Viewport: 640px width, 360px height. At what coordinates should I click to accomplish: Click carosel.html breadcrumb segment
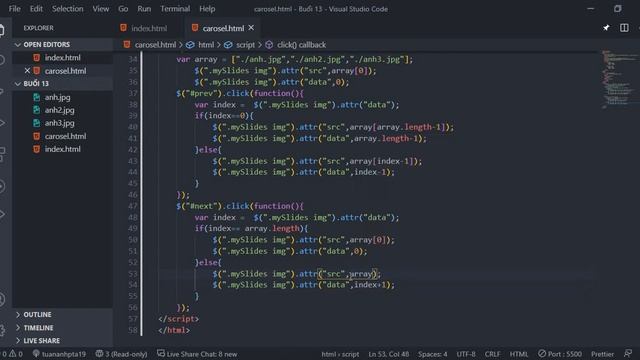(x=155, y=45)
